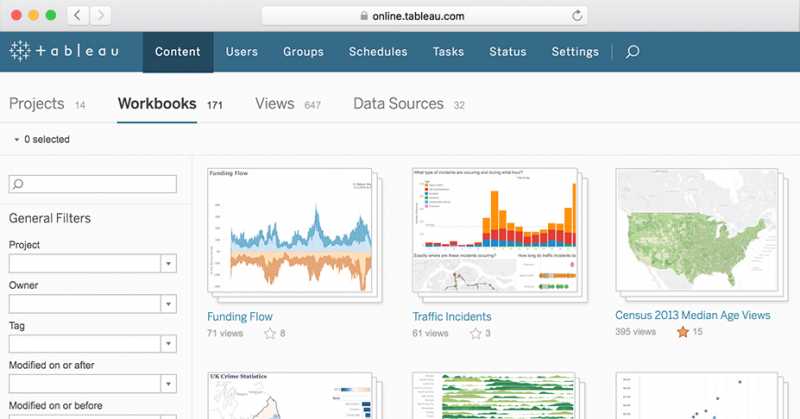Switch to the Content menu

click(178, 52)
